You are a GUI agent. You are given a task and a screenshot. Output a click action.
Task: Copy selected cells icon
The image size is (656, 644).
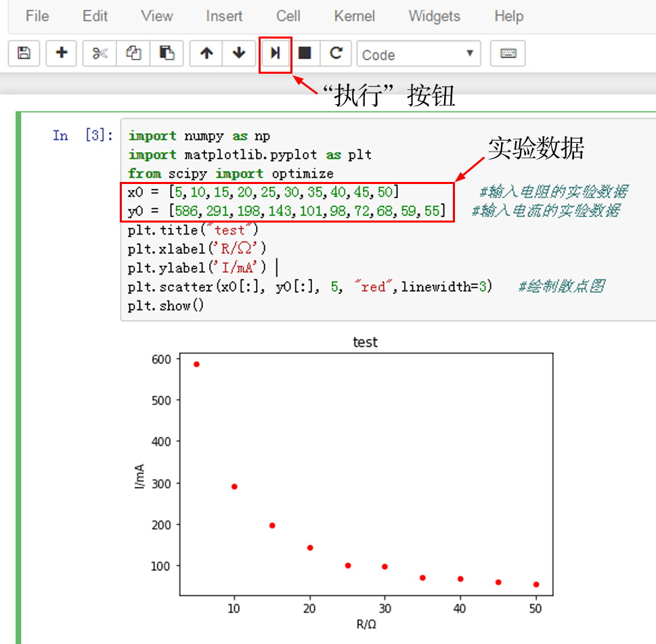coord(133,53)
